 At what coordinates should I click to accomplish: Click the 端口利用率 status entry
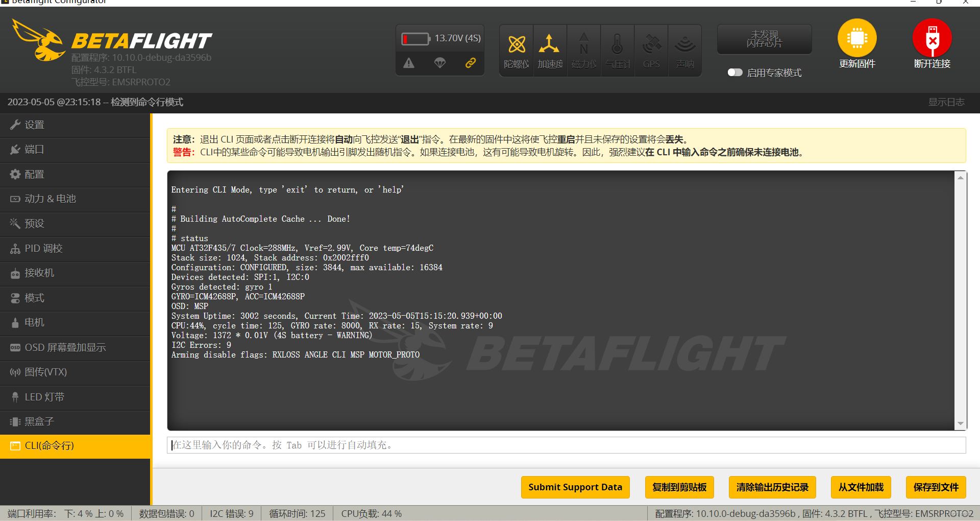click(x=65, y=513)
